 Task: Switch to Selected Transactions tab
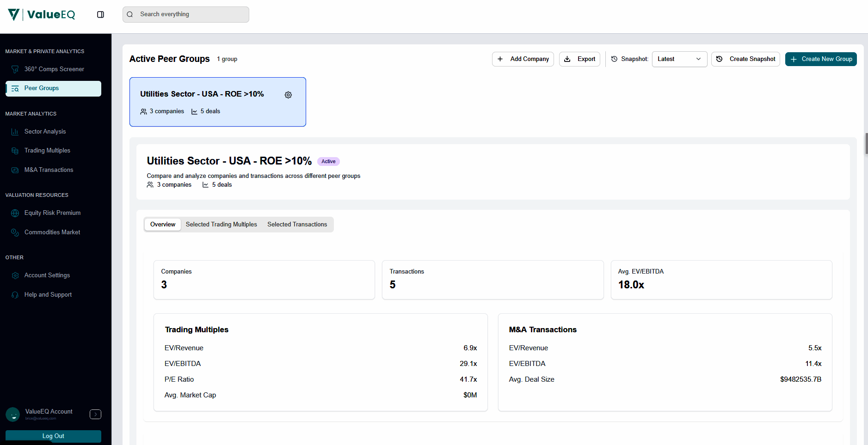297,225
